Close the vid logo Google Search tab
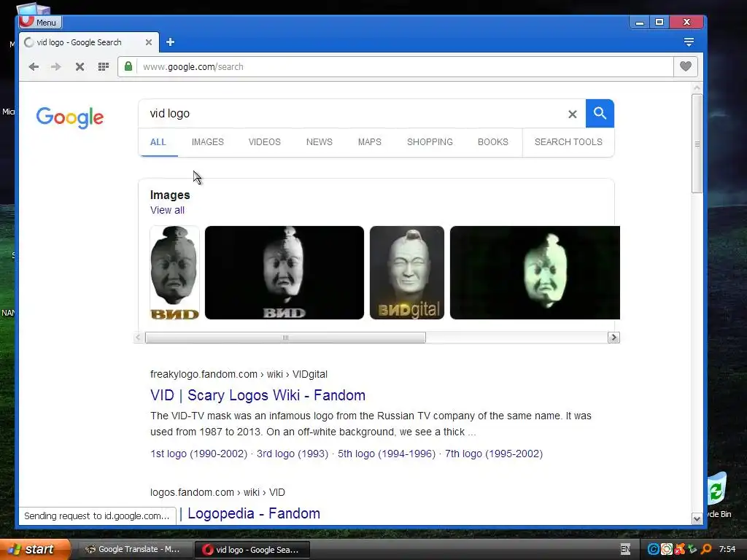Image resolution: width=747 pixels, height=560 pixels. pyautogui.click(x=149, y=42)
